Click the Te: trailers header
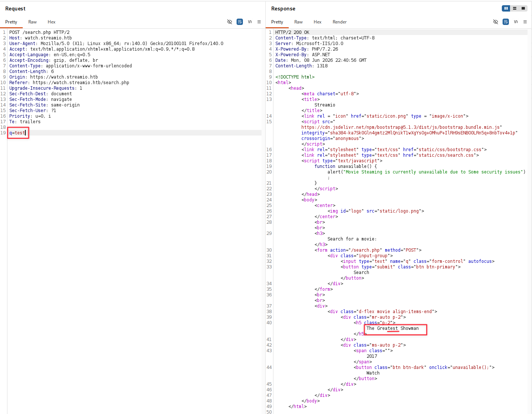Viewport: 532px width, 414px height. [x=25, y=122]
